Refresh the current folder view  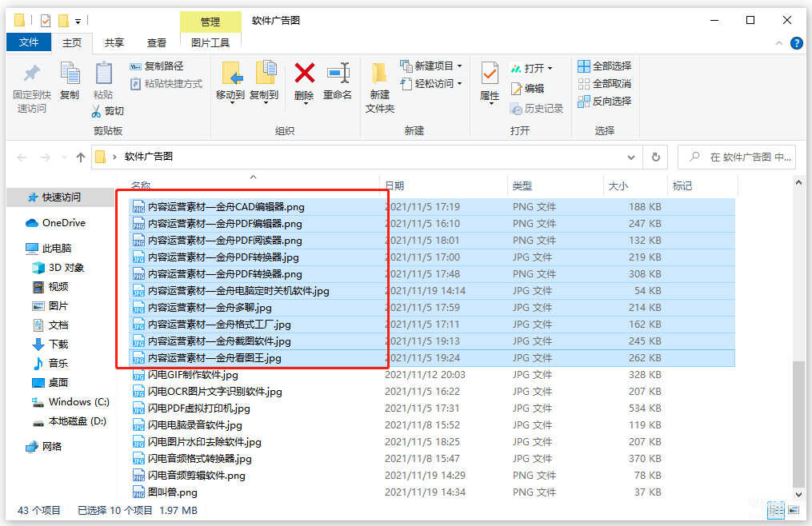[656, 157]
